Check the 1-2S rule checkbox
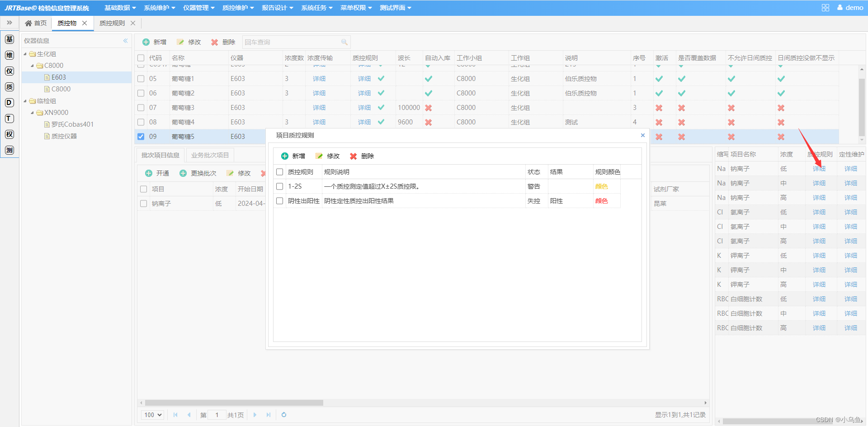Viewport: 868px width, 427px height. (x=280, y=186)
